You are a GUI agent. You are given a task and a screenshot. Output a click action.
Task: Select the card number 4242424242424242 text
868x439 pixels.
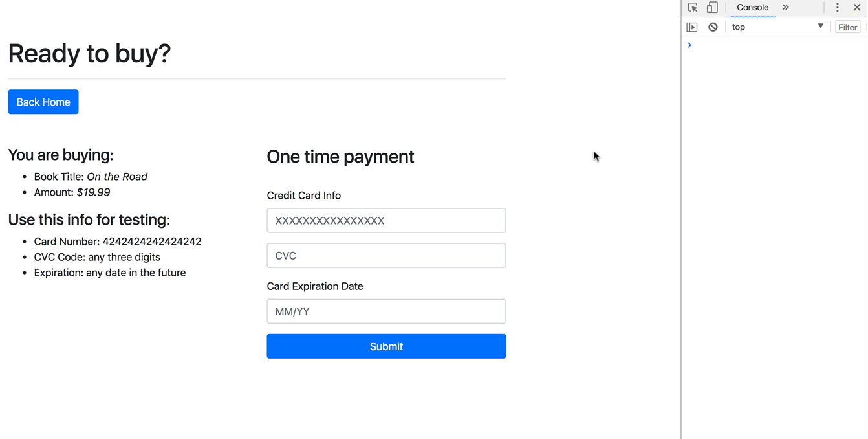tap(152, 241)
